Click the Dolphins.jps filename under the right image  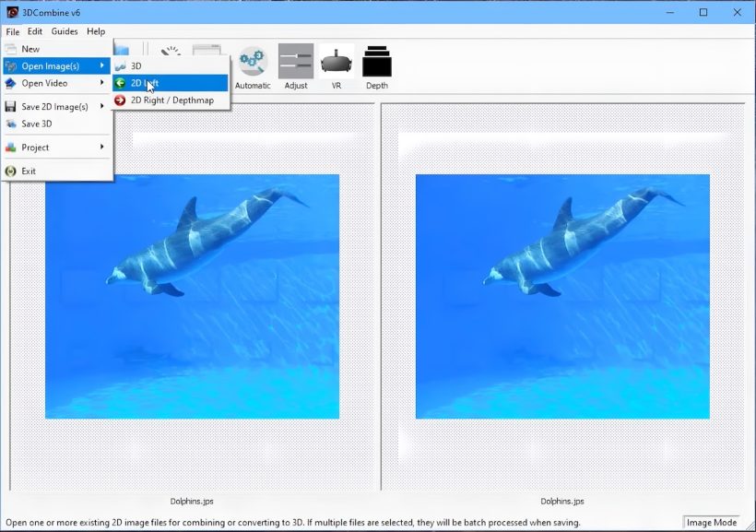coord(563,501)
